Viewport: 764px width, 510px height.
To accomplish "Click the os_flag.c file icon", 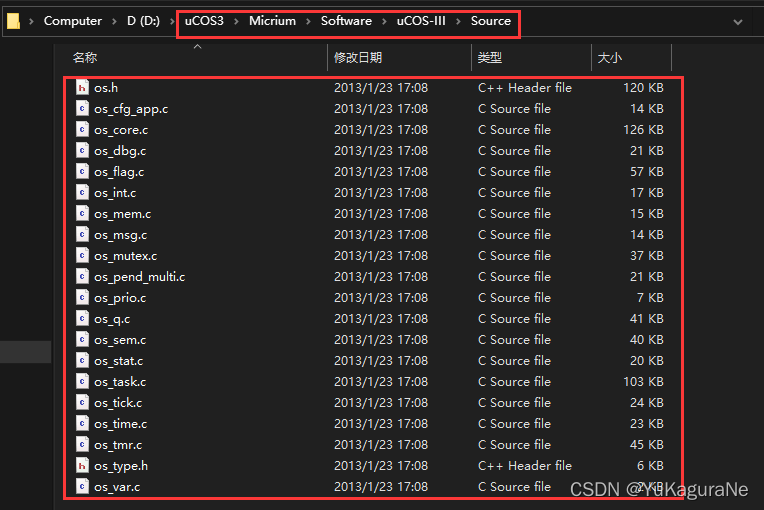I will [x=82, y=171].
